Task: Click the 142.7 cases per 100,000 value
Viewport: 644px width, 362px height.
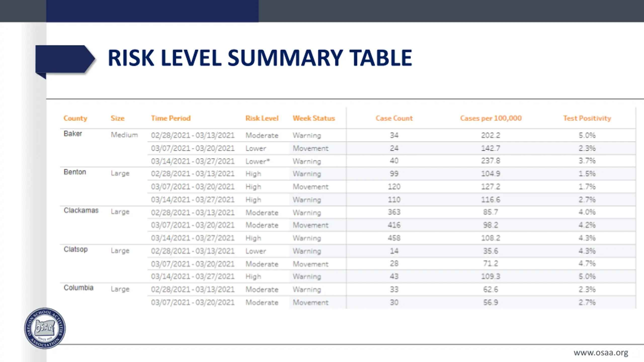Action: pyautogui.click(x=491, y=148)
